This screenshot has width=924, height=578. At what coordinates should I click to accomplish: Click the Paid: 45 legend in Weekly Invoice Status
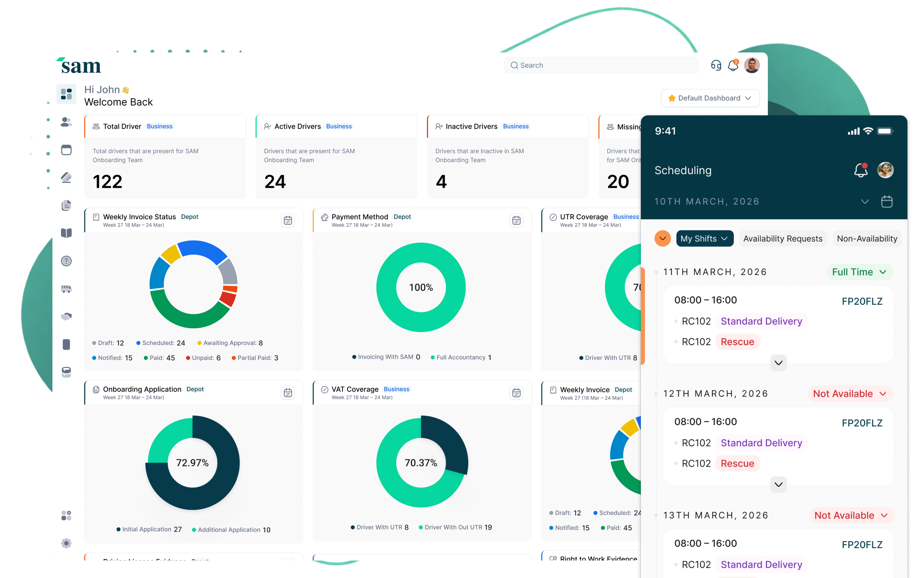click(159, 358)
